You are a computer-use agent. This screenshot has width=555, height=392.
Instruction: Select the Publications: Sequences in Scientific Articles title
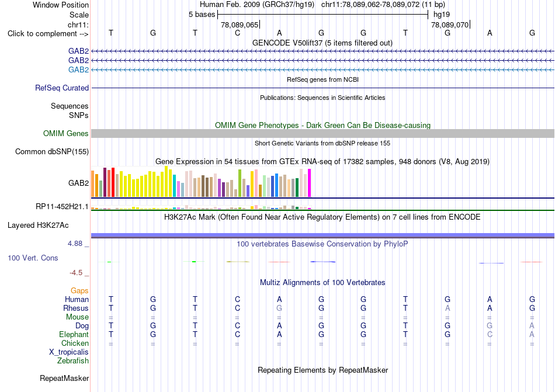coord(322,98)
